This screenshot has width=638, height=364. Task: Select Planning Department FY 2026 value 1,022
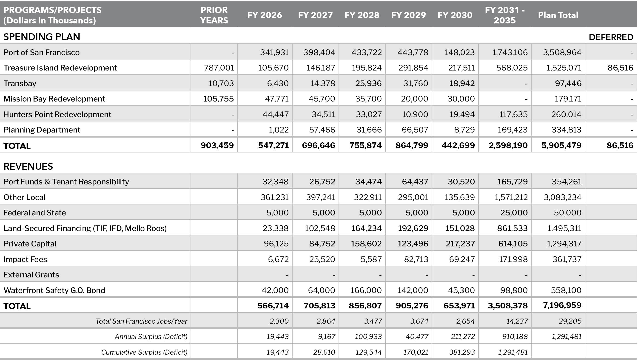(x=279, y=130)
